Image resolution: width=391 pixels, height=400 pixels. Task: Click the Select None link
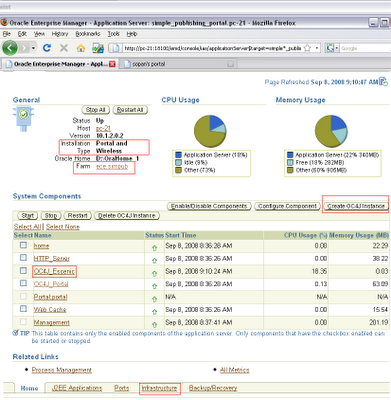pyautogui.click(x=63, y=227)
